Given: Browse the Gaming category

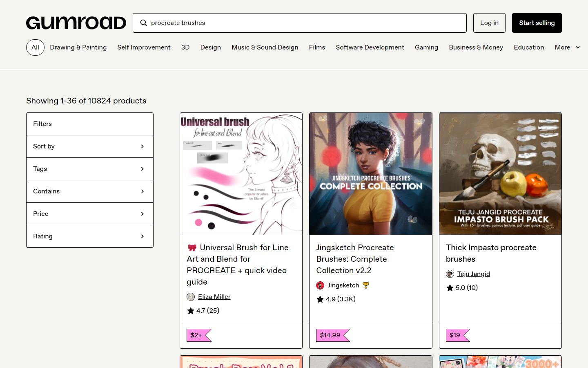Looking at the screenshot, I should [x=427, y=47].
